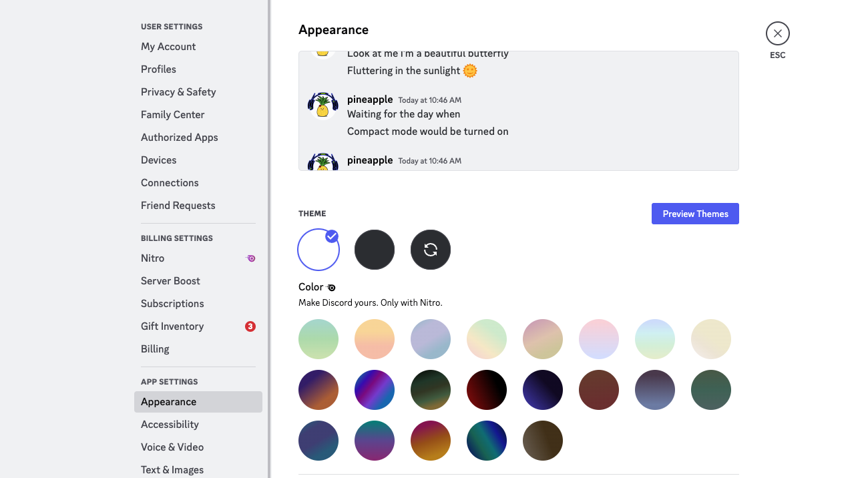
Task: Click the Preview Themes button
Action: coord(695,214)
